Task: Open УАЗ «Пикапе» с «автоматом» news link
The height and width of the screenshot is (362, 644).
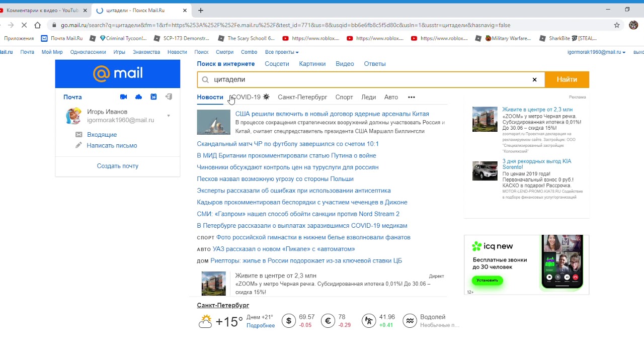Action: (x=284, y=249)
